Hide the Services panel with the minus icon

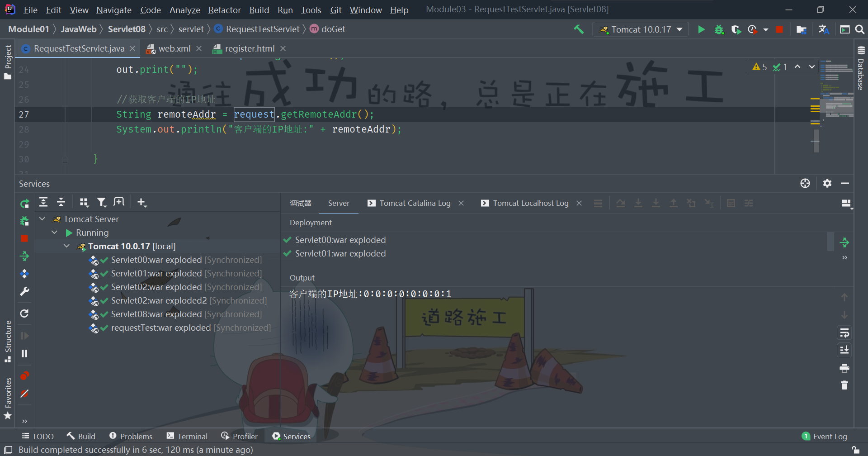[845, 183]
